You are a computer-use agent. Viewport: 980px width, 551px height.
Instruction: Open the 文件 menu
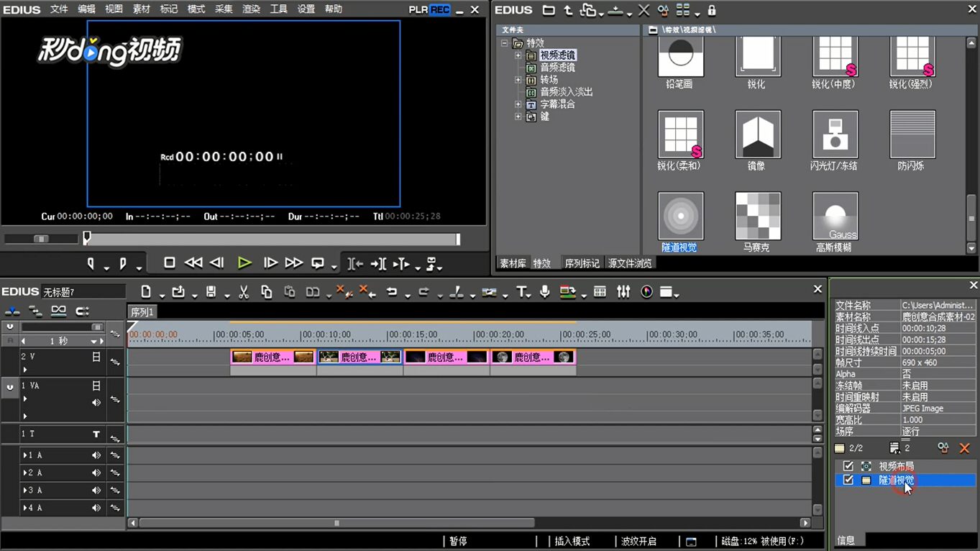(59, 9)
